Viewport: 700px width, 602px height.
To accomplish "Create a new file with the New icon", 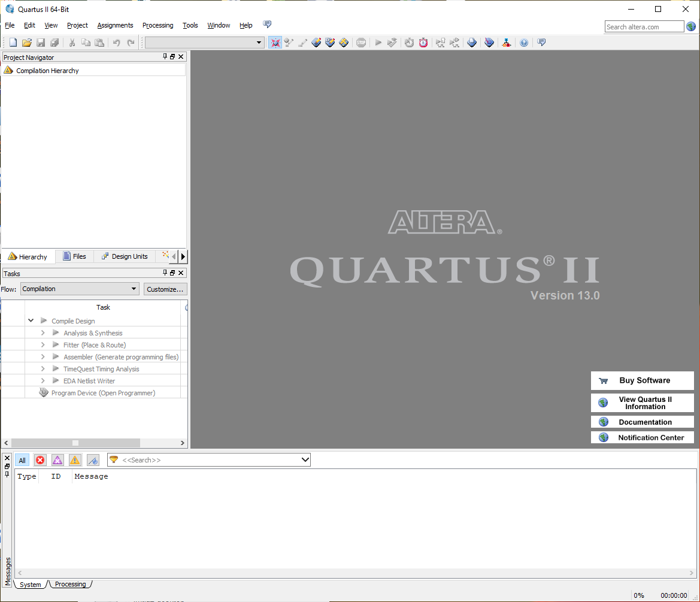I will (12, 42).
